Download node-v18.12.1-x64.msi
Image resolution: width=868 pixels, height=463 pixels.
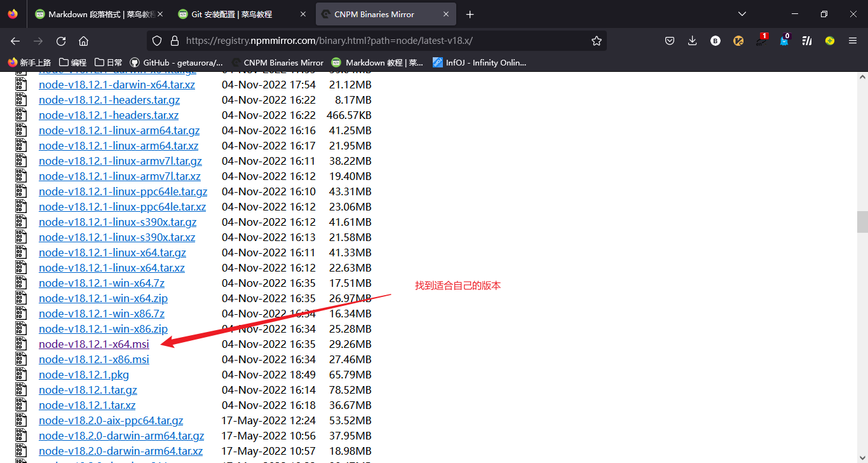(94, 344)
